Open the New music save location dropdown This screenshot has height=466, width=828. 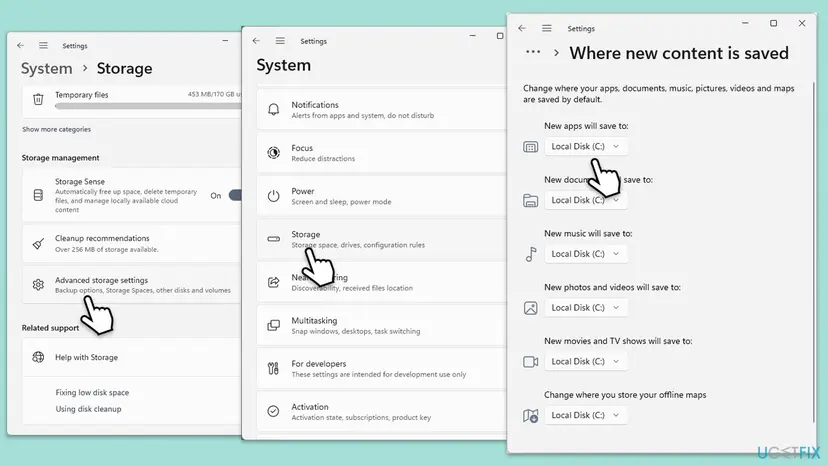tap(586, 254)
